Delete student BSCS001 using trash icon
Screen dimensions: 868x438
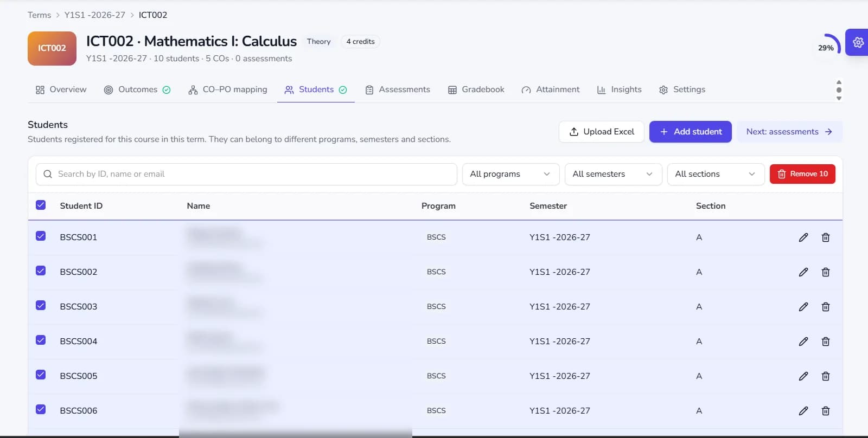[x=826, y=237]
